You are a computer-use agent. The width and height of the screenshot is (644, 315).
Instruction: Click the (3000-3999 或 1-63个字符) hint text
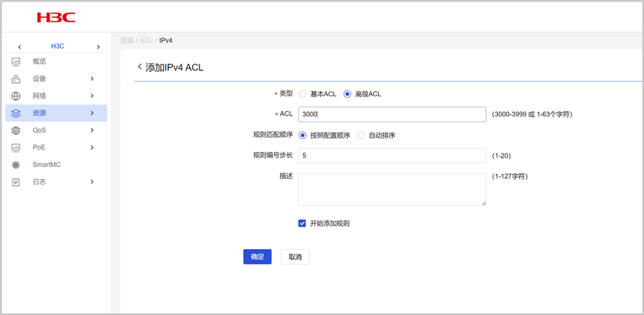pos(532,115)
